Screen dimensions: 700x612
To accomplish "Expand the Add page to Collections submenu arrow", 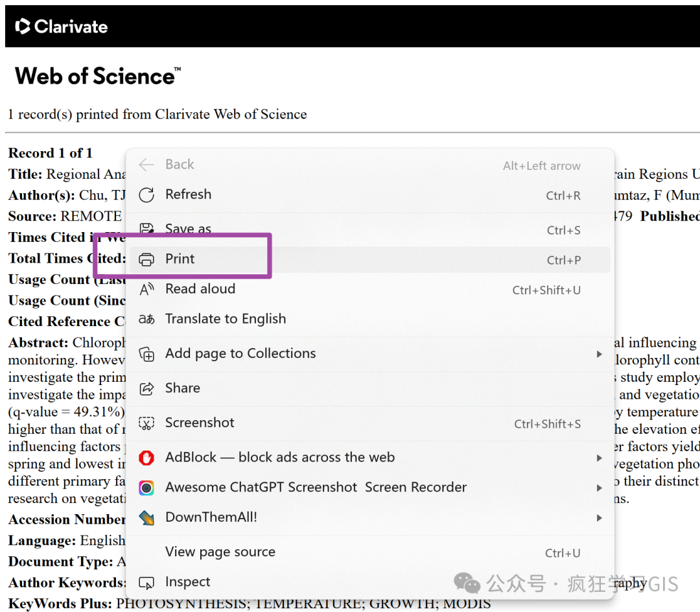I will point(599,354).
